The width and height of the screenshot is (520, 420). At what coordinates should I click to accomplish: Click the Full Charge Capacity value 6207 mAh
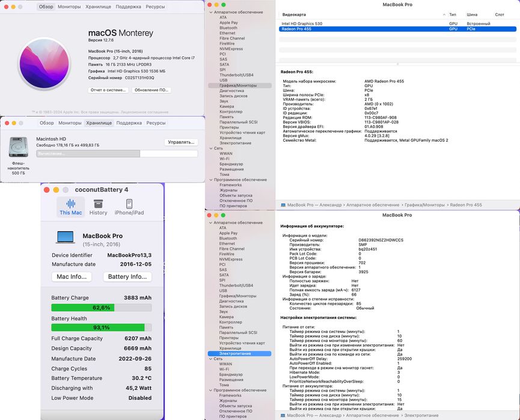point(138,338)
